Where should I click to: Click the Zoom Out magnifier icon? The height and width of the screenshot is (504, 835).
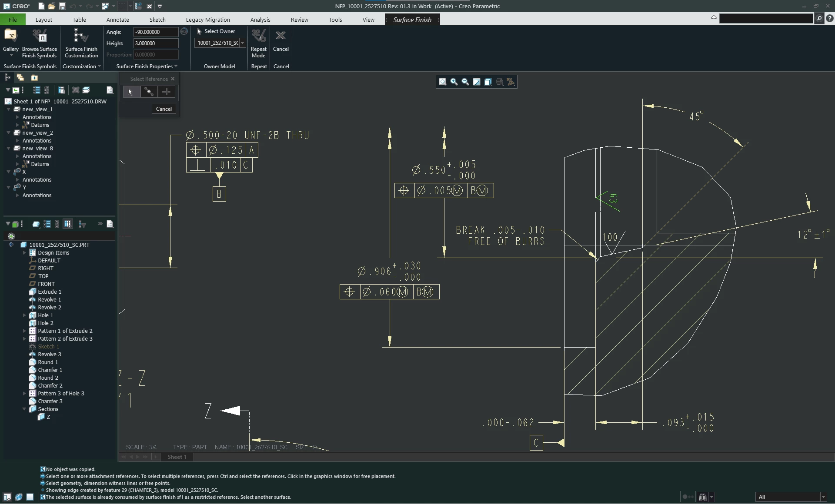click(465, 82)
